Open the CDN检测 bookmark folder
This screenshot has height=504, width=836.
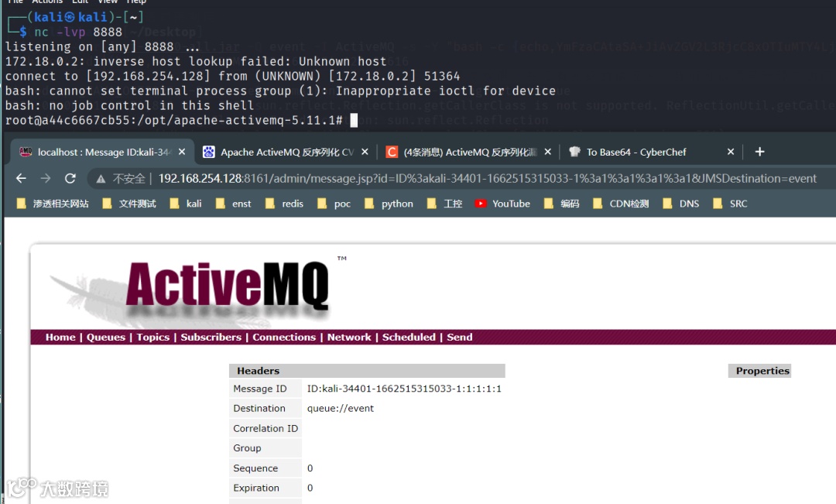(x=621, y=204)
